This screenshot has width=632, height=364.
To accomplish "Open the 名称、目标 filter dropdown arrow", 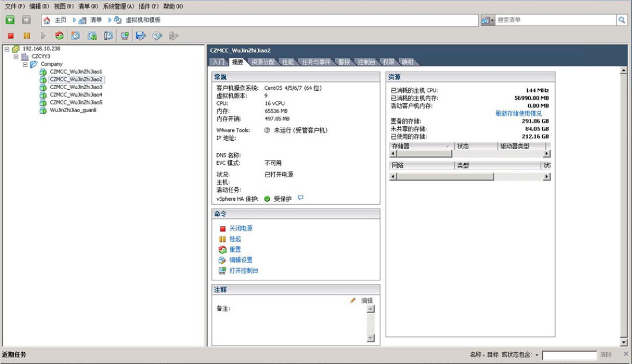I will coord(537,354).
